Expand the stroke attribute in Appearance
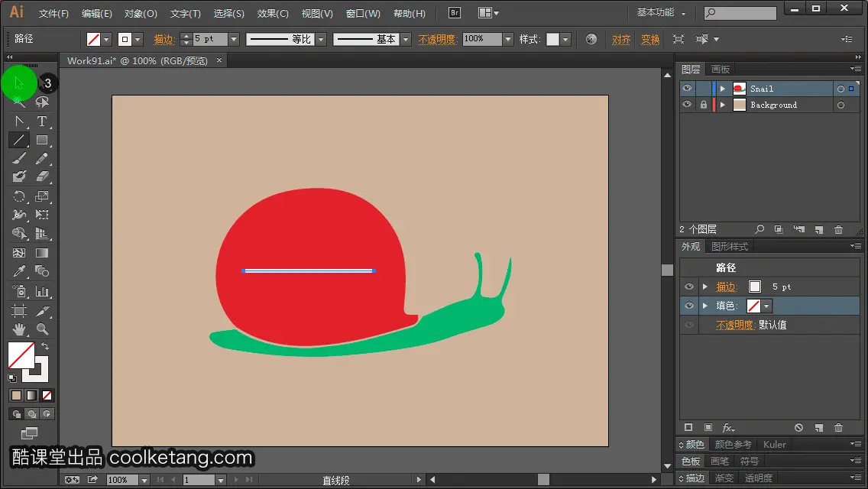 (705, 287)
